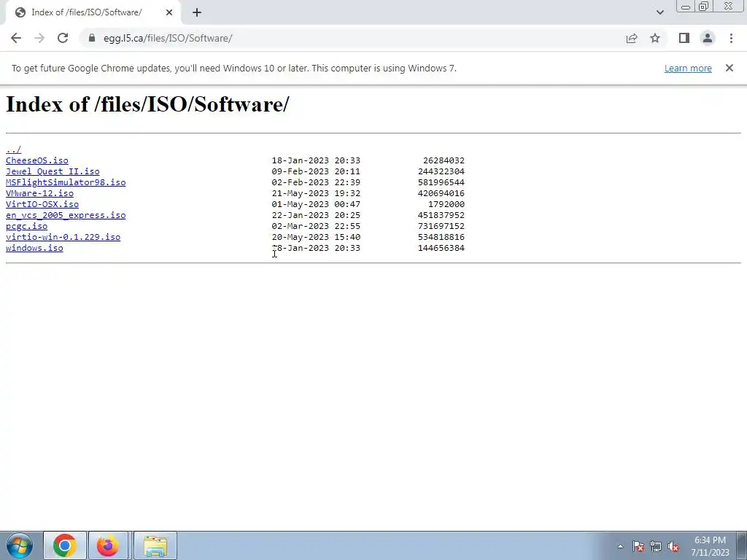Click the Show desktop button

click(x=742, y=545)
